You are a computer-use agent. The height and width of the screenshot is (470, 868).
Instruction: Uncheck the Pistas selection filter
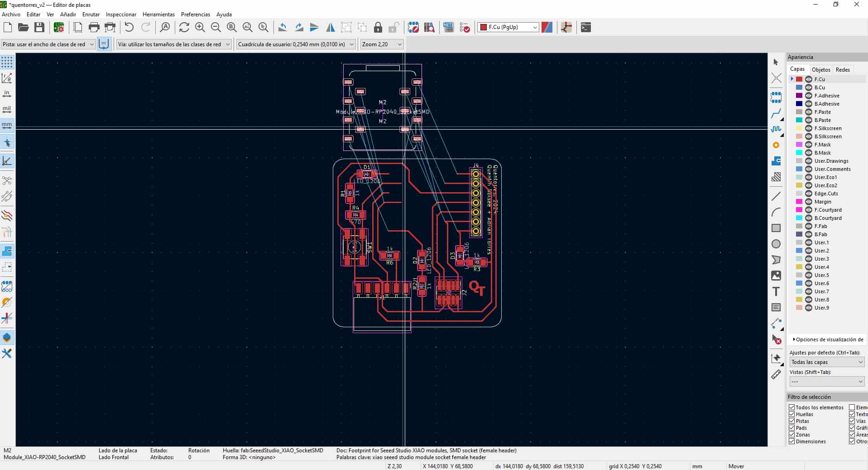792,421
